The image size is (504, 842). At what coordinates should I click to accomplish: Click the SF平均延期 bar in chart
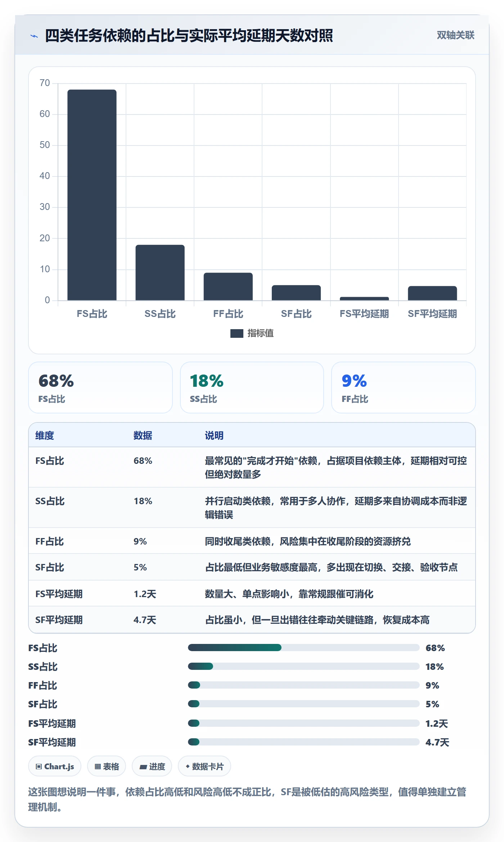[x=432, y=293]
